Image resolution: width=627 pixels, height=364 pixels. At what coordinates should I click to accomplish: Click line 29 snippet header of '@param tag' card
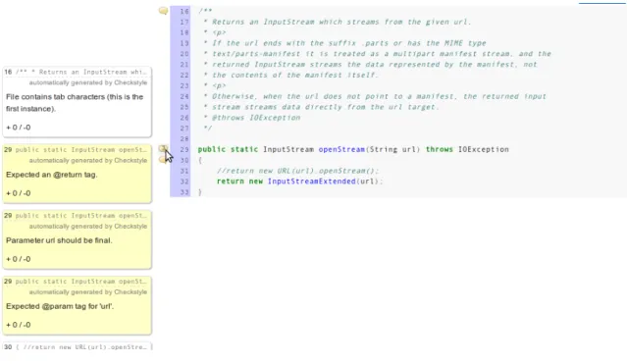pyautogui.click(x=76, y=282)
